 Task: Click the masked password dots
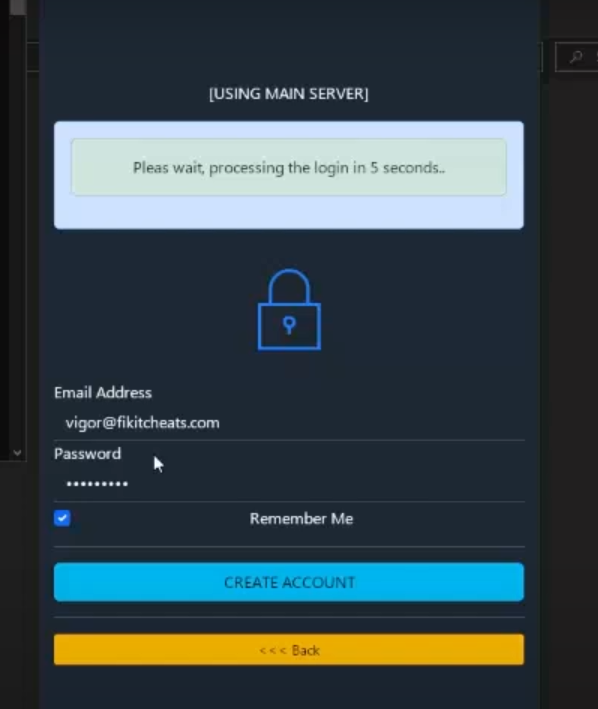(97, 484)
